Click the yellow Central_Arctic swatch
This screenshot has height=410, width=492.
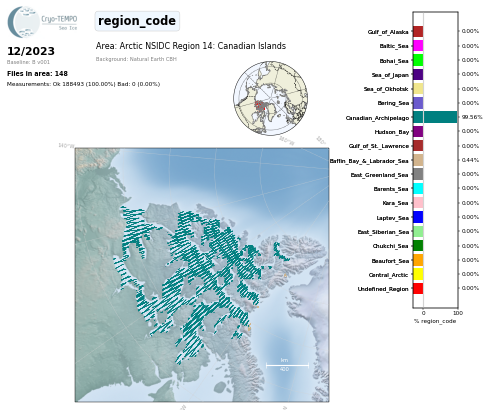[x=418, y=274]
